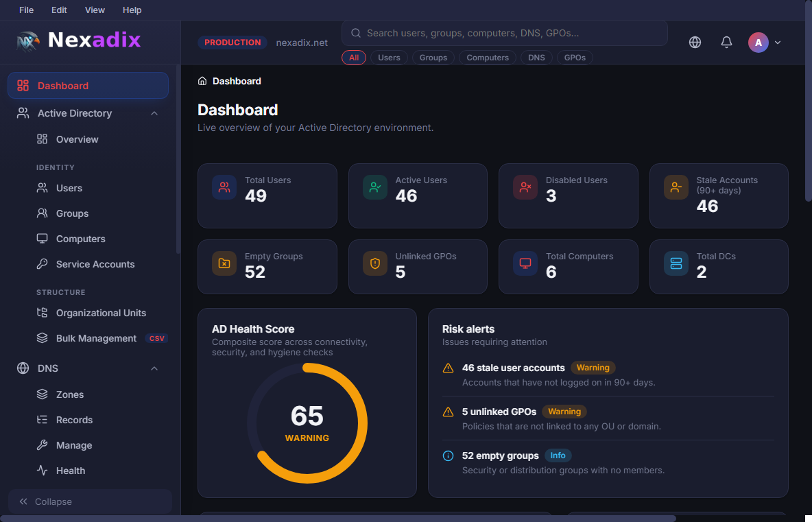
Task: Collapse the DNS section chevron
Action: point(154,368)
